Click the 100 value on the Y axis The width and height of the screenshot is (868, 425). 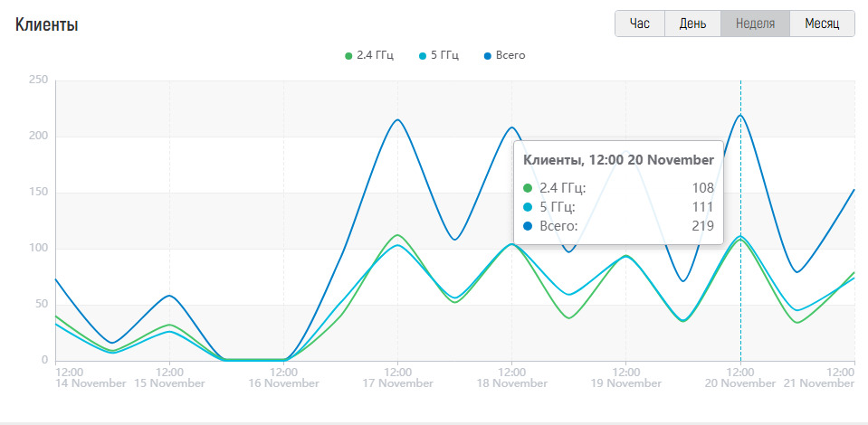click(38, 249)
